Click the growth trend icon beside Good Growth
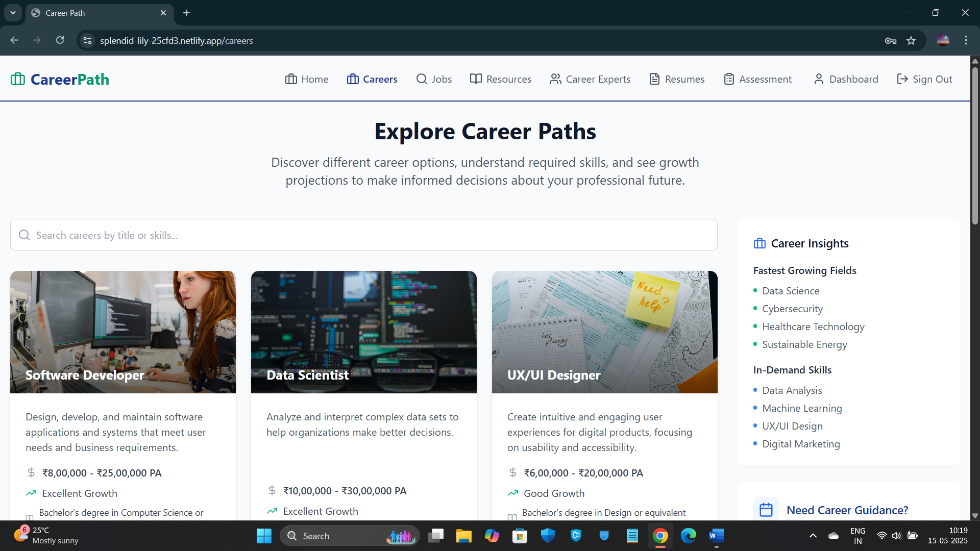 (x=513, y=493)
